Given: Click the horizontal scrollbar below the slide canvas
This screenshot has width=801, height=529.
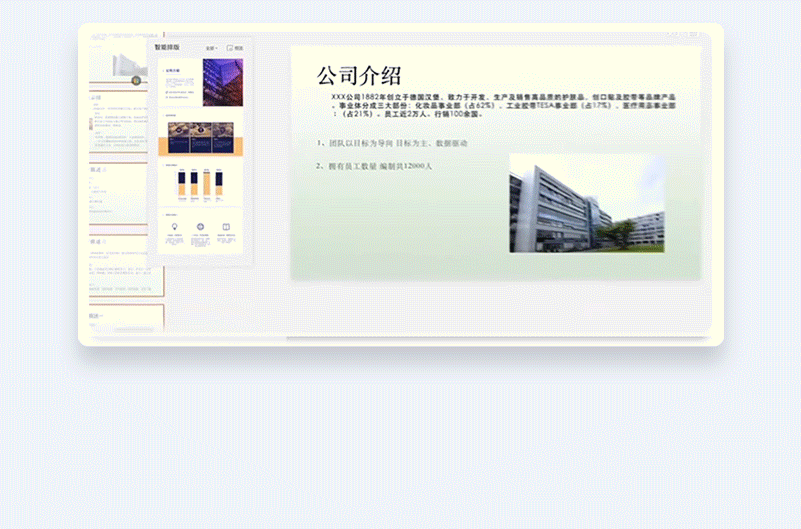Looking at the screenshot, I should 498,338.
